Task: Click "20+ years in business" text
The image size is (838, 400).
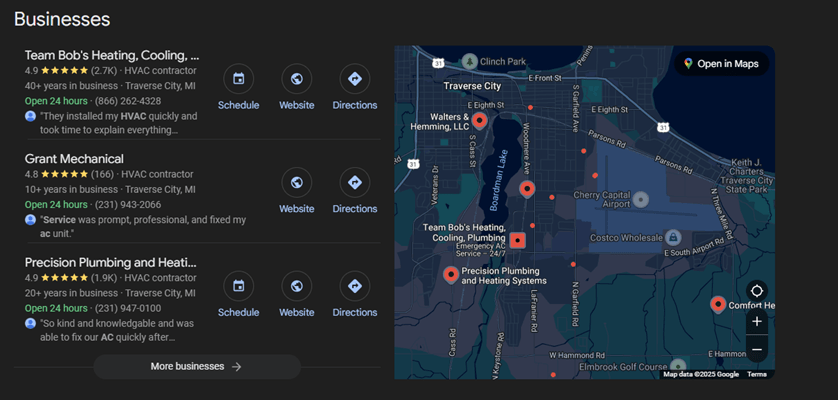Action: point(71,293)
